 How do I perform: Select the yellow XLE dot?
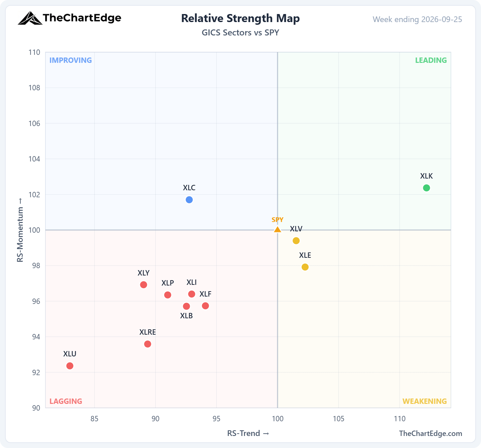305,267
